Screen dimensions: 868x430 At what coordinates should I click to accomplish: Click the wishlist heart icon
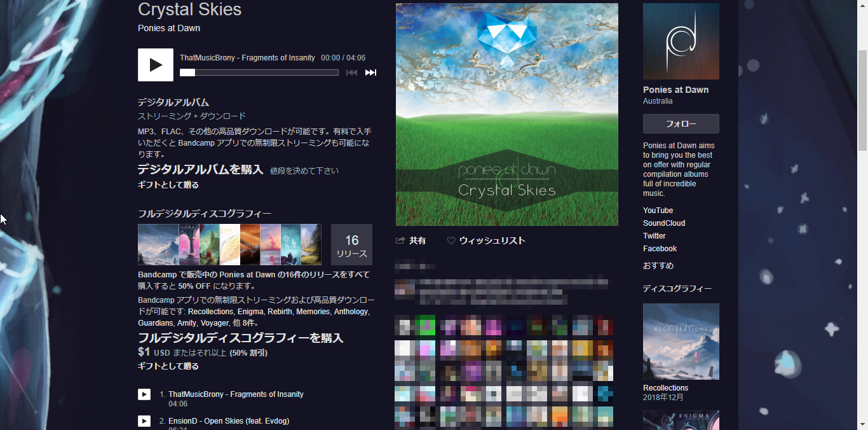click(x=451, y=240)
